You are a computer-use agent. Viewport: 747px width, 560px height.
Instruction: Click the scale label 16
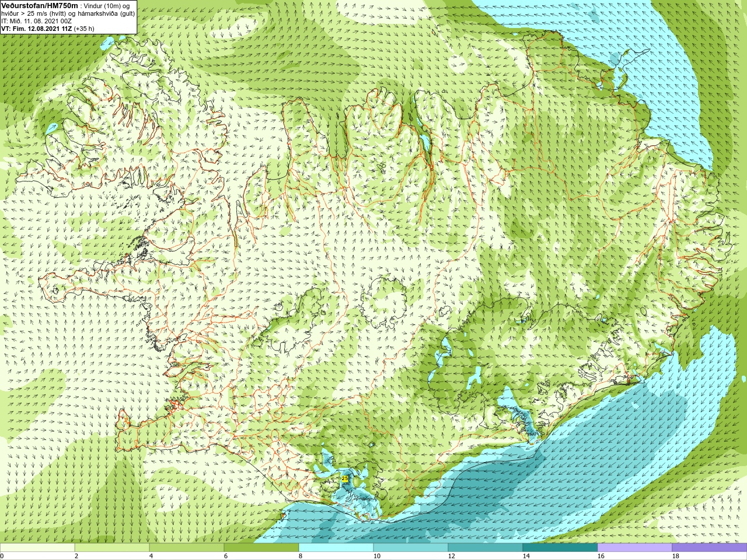[601, 556]
